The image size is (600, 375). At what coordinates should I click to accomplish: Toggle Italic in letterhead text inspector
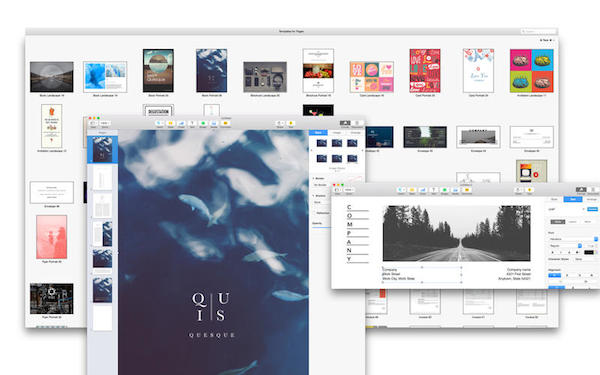[x=561, y=252]
